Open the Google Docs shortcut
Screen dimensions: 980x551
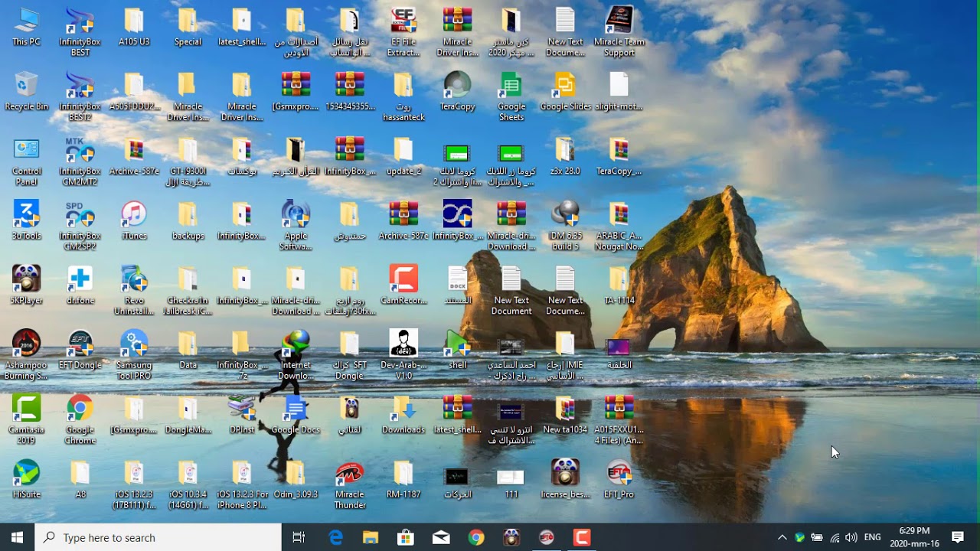(296, 414)
